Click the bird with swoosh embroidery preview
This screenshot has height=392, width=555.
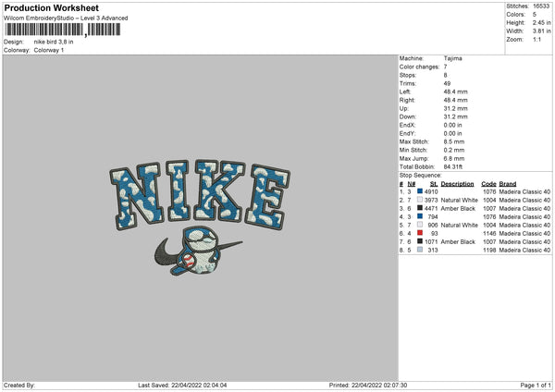click(198, 251)
